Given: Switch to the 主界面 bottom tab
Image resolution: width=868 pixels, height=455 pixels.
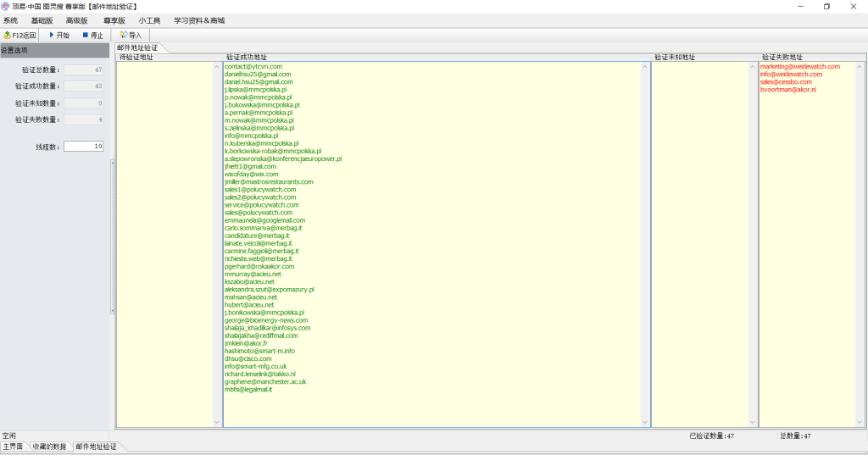Looking at the screenshot, I should (13, 446).
